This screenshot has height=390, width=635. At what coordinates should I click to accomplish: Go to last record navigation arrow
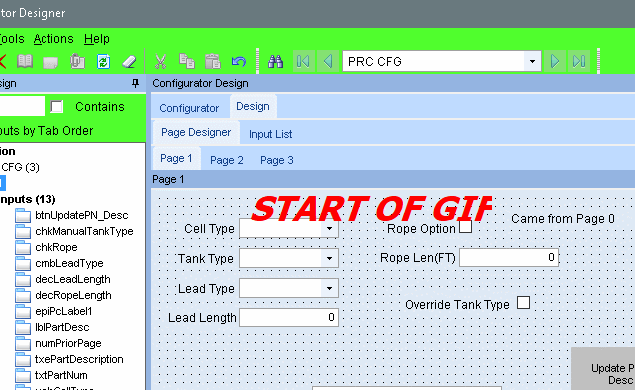579,62
